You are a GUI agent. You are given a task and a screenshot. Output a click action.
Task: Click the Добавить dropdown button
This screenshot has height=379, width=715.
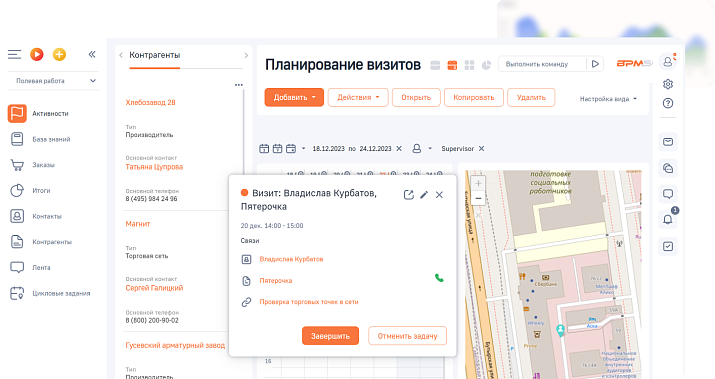[x=294, y=98]
